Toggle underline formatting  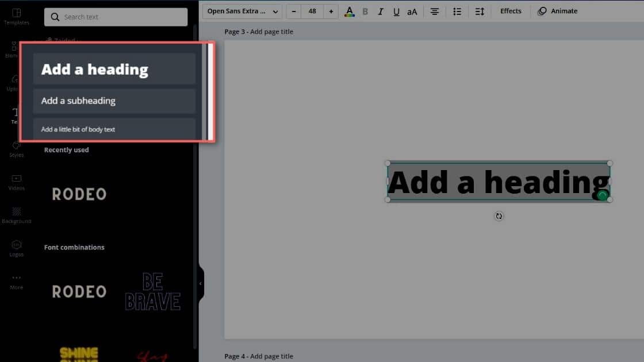point(396,11)
